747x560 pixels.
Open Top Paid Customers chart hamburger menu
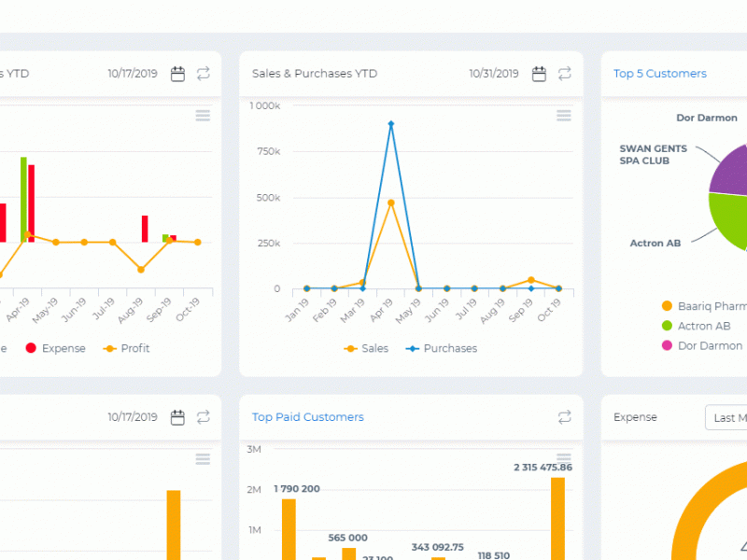(564, 457)
